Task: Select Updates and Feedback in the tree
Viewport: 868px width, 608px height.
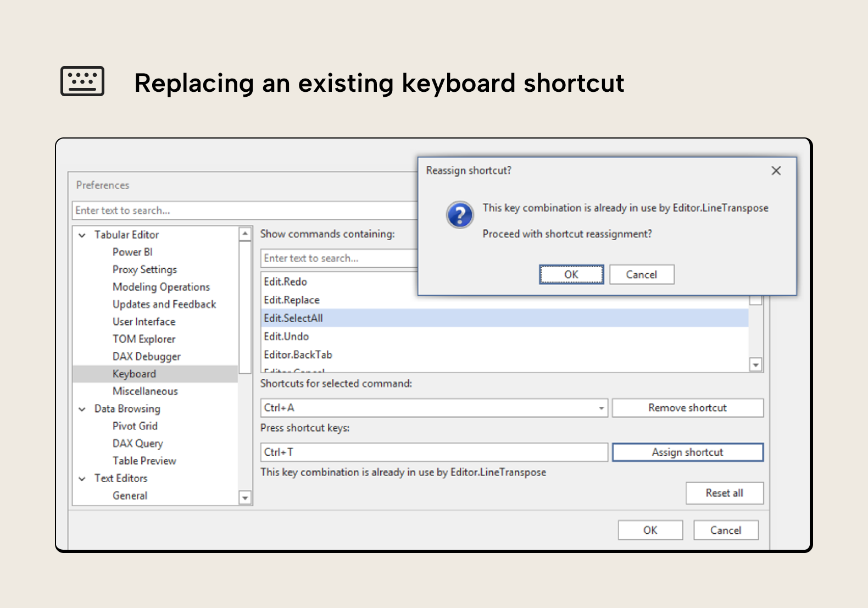Action: point(164,304)
